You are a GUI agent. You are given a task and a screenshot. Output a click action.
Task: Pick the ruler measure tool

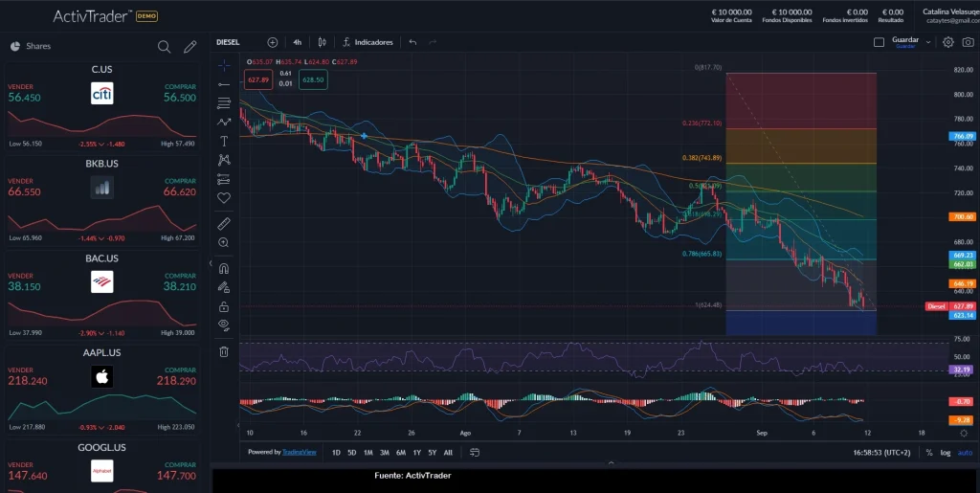224,223
